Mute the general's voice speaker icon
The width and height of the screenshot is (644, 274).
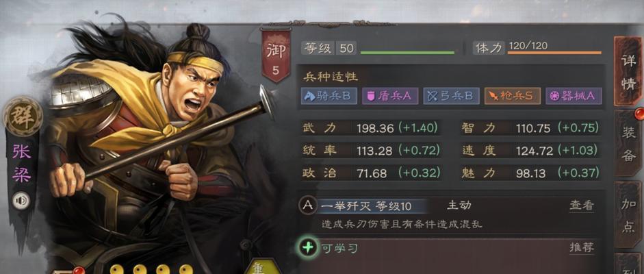click(21, 201)
